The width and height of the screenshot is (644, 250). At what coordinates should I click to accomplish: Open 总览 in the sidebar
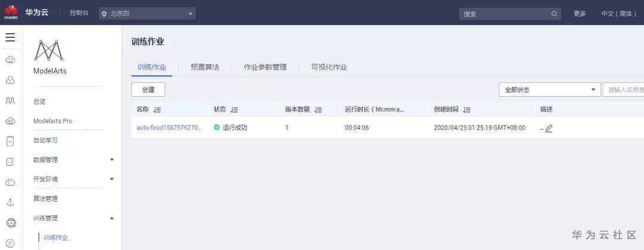click(39, 101)
